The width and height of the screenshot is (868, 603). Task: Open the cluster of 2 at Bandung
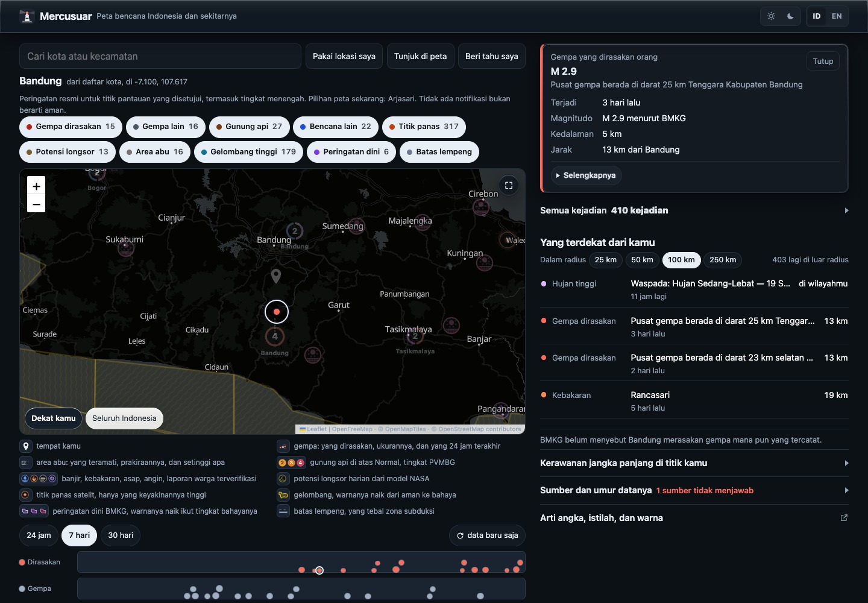point(295,231)
